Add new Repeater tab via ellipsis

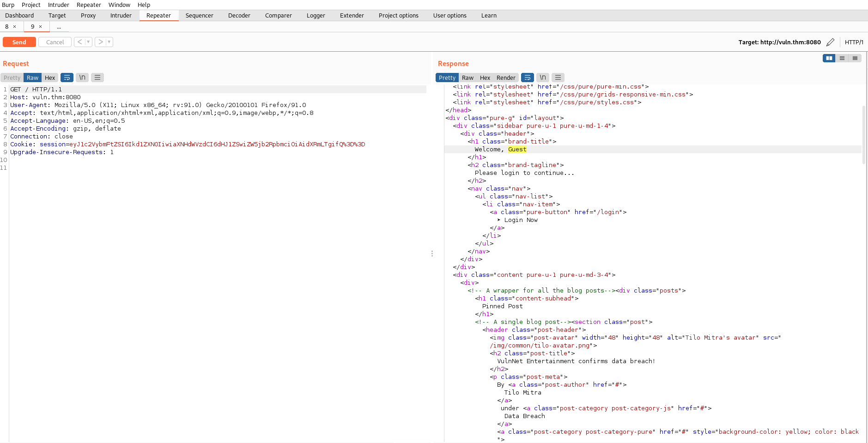point(59,27)
